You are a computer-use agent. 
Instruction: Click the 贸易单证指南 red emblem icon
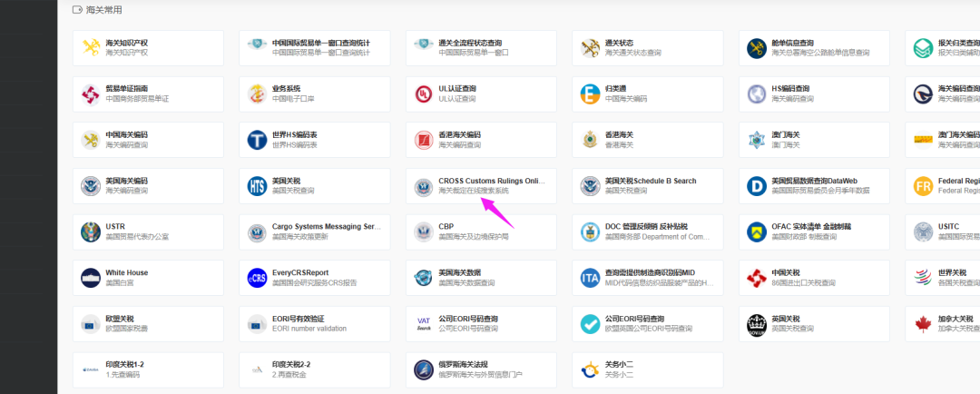[91, 94]
